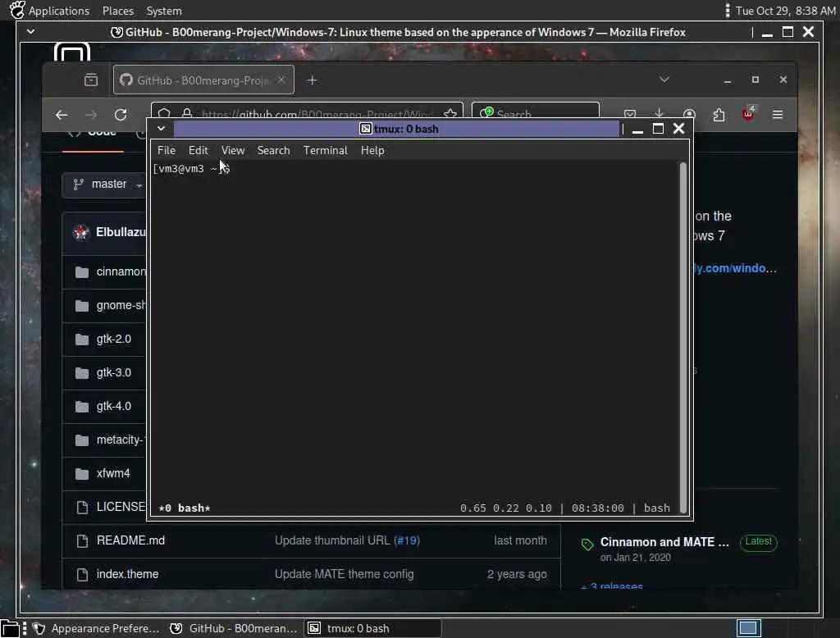Click the index.theme file icon
This screenshot has height=638, width=840.
82,575
